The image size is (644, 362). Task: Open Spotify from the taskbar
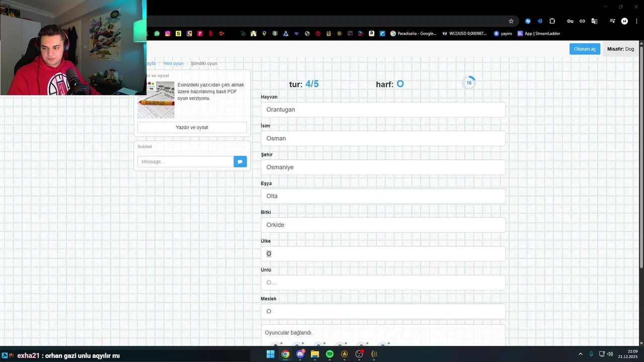[x=330, y=354]
